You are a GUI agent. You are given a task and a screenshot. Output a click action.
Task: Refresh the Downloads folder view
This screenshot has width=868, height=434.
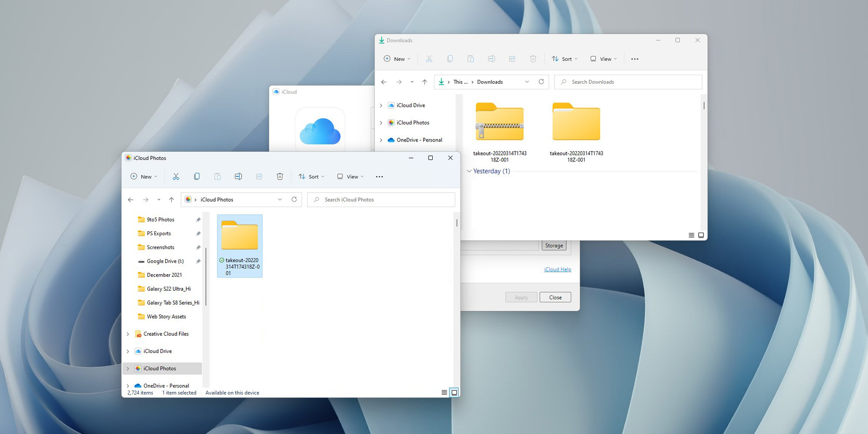pyautogui.click(x=541, y=82)
